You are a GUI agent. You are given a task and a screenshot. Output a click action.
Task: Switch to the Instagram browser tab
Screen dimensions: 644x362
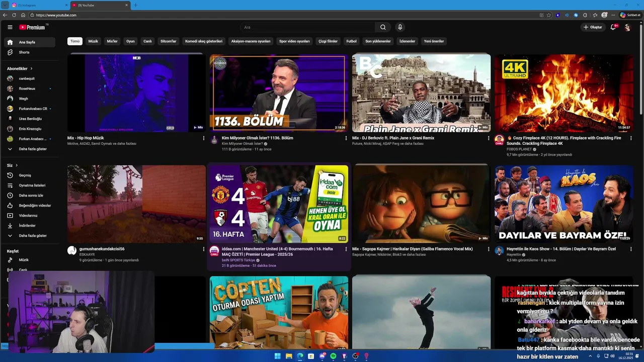click(x=39, y=5)
